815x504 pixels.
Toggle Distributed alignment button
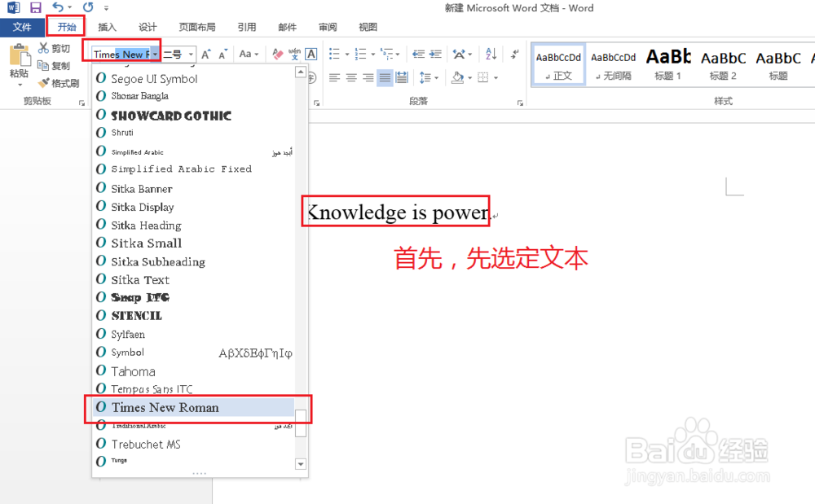pyautogui.click(x=401, y=78)
